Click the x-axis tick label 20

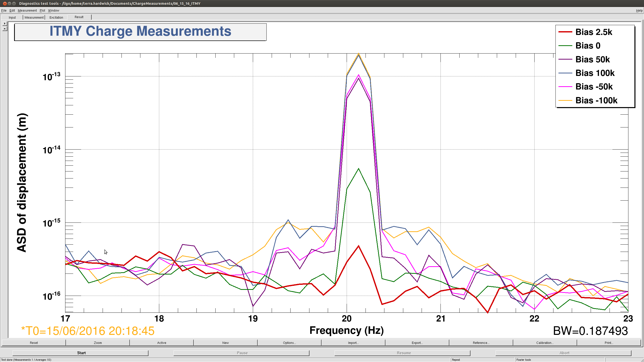(x=346, y=319)
